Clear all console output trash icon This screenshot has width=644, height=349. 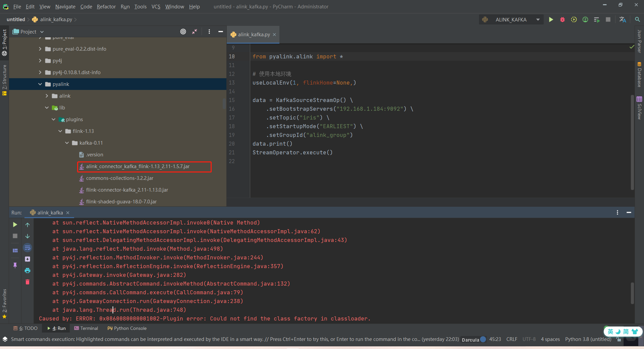point(28,282)
